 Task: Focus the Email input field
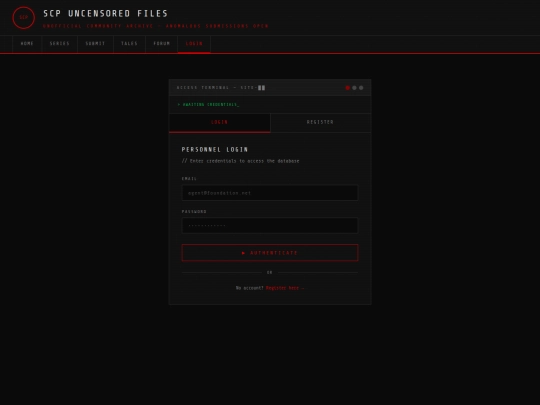tap(270, 193)
